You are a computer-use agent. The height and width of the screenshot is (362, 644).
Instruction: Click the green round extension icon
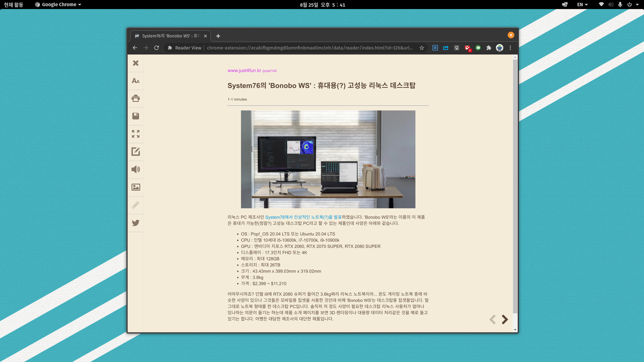tap(478, 48)
